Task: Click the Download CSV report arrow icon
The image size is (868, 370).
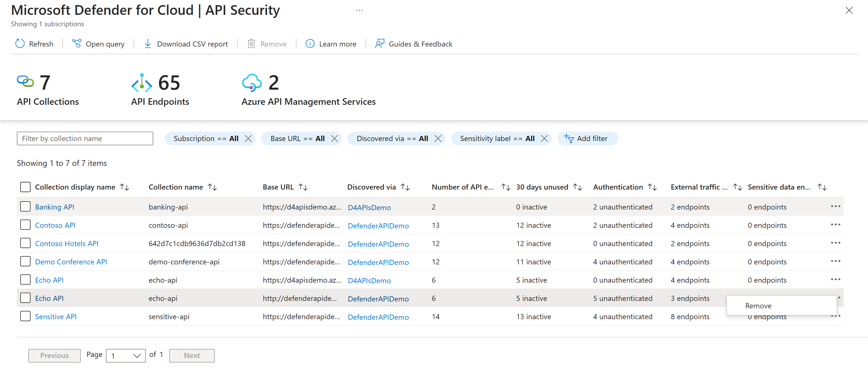Action: [x=148, y=44]
